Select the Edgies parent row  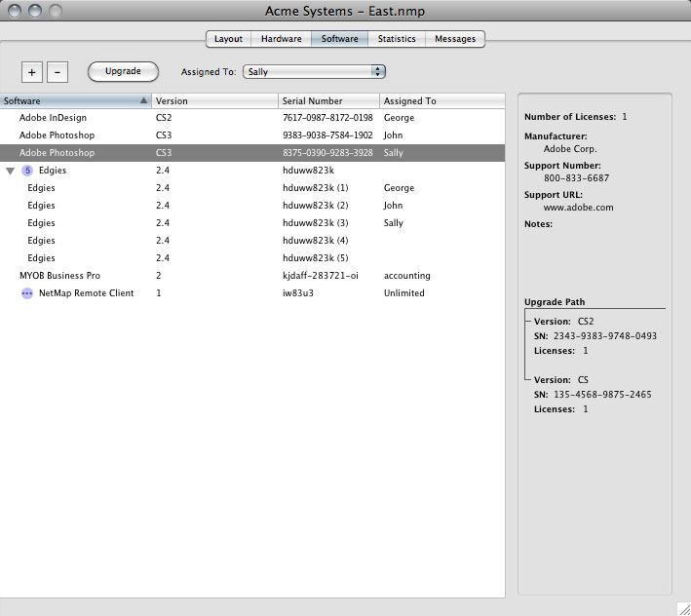coord(252,171)
